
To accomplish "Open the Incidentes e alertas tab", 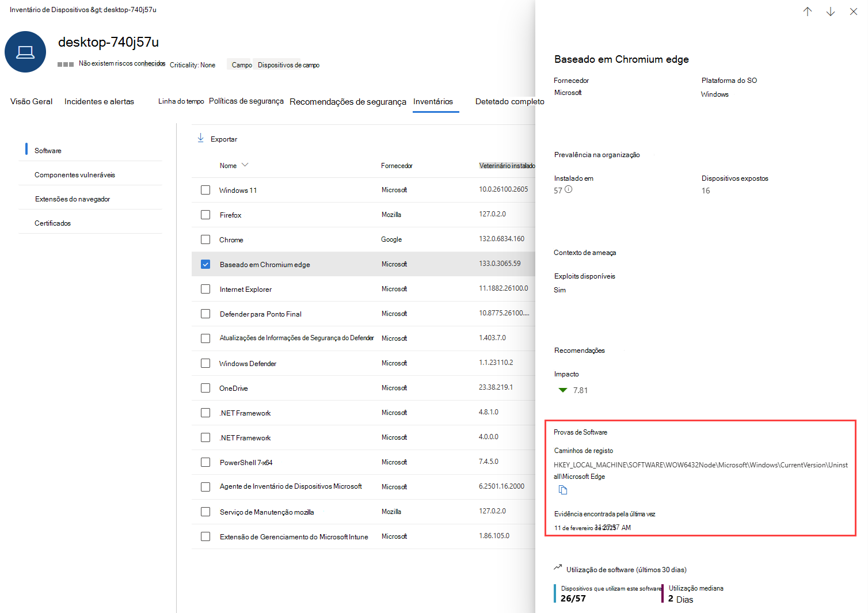I will (x=99, y=101).
